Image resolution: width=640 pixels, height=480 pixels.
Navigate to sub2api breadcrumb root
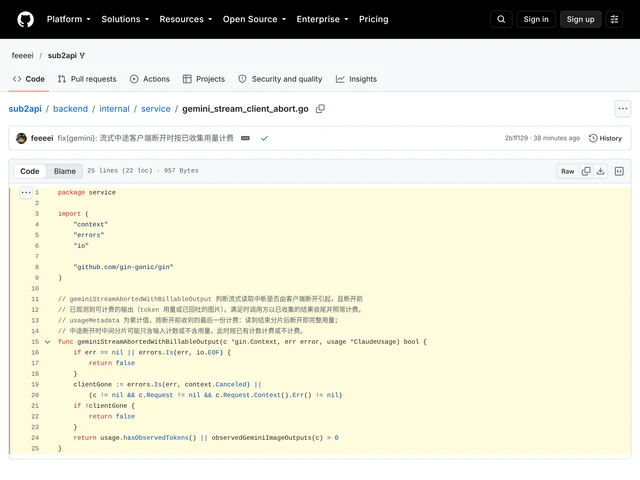25,109
